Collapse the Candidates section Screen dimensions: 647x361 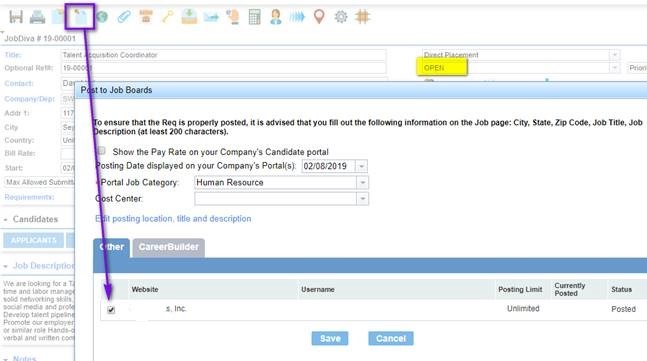pyautogui.click(x=5, y=220)
